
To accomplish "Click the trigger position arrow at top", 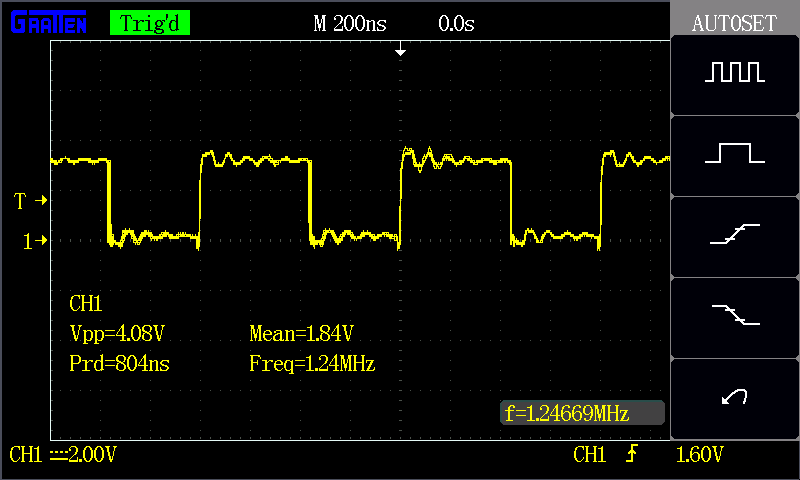I will 400,49.
